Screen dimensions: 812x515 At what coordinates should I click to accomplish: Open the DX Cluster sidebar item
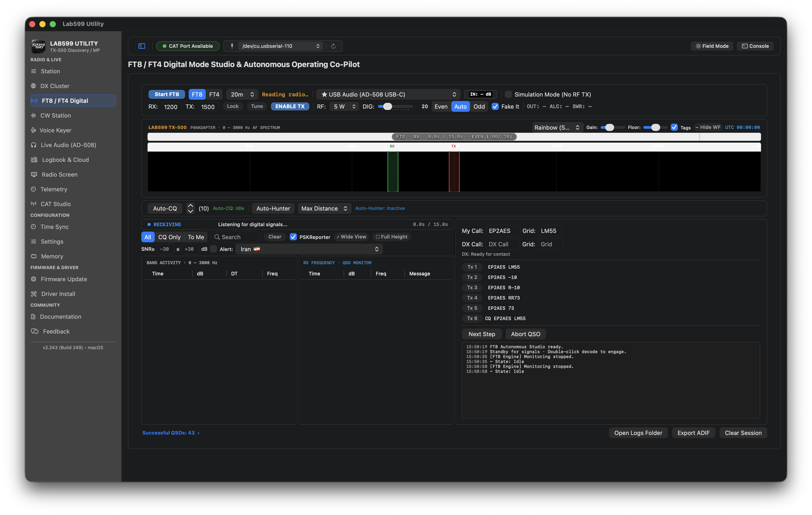coord(73,86)
